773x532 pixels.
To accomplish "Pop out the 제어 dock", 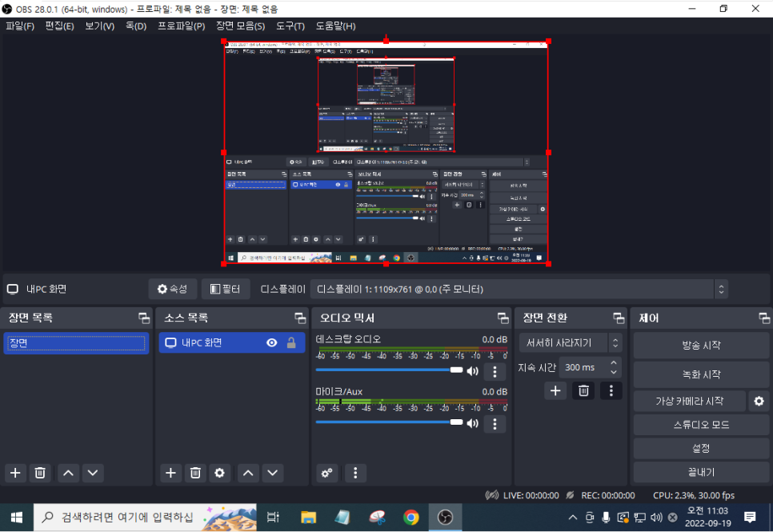I will coord(764,318).
